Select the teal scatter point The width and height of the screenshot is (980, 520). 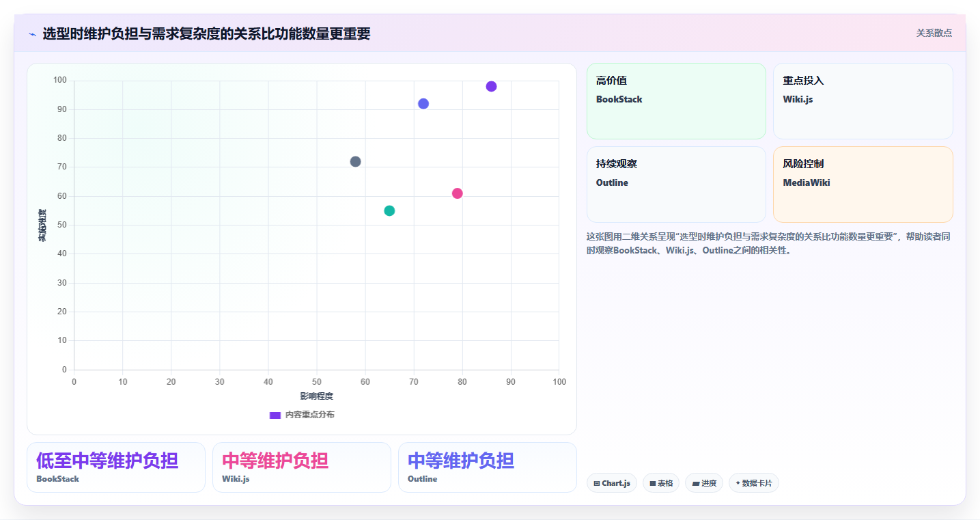[389, 210]
